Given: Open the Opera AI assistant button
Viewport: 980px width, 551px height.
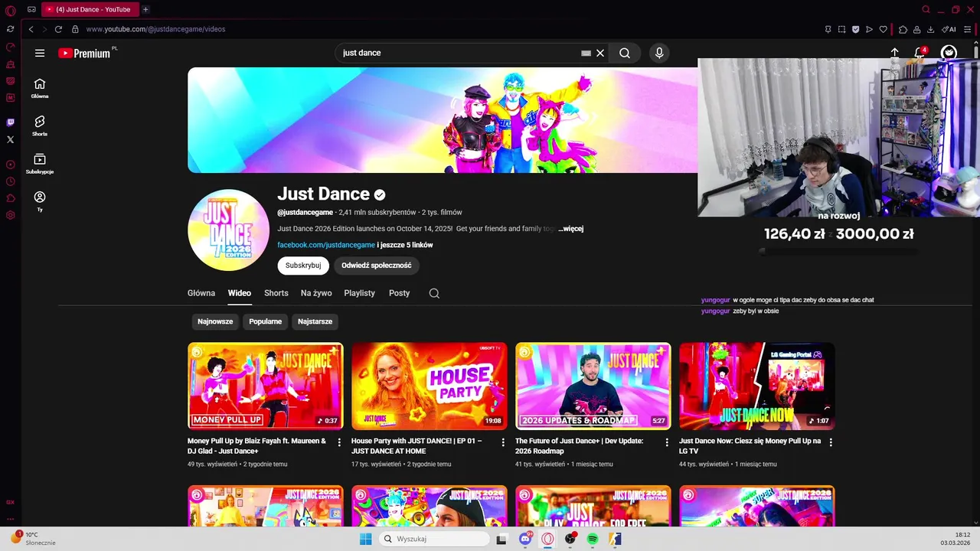Looking at the screenshot, I should [949, 29].
